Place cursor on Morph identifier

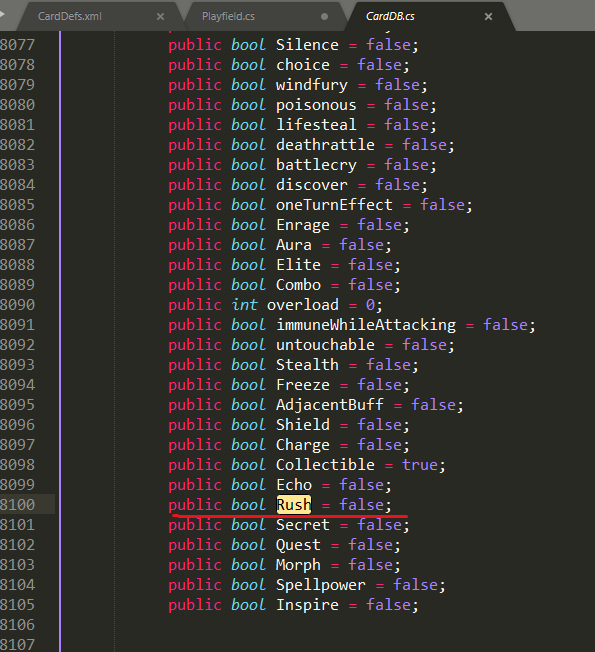tap(298, 565)
